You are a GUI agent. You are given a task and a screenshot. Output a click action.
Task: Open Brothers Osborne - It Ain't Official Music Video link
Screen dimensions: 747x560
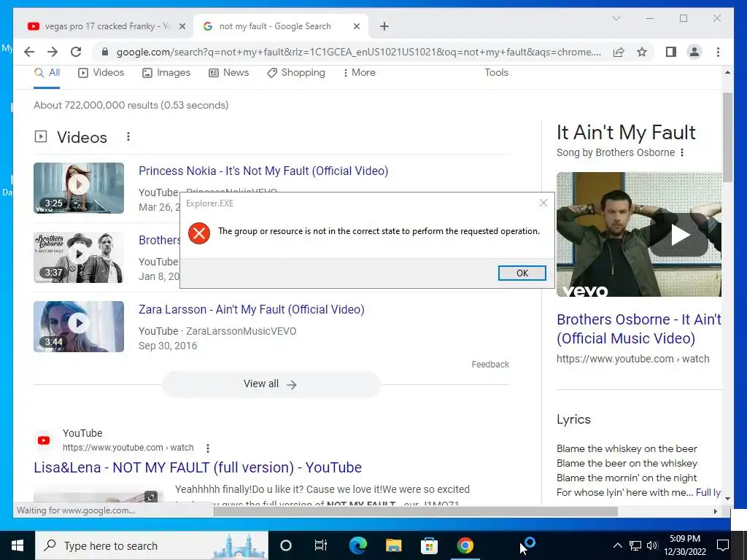639,329
